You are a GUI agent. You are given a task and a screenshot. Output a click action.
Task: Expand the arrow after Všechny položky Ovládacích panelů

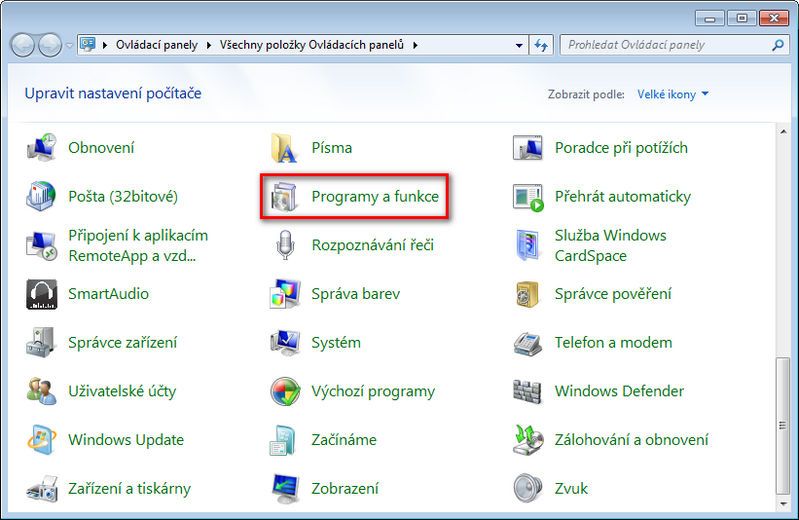(x=415, y=45)
